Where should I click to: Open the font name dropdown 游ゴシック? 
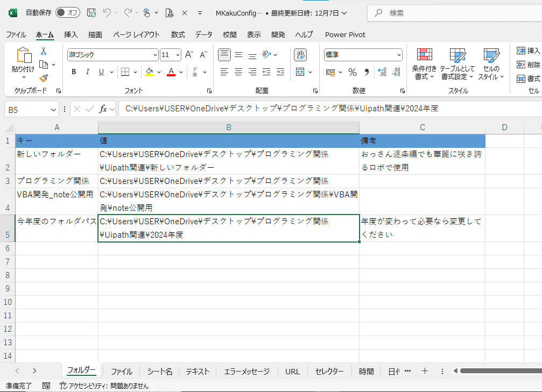[155, 55]
